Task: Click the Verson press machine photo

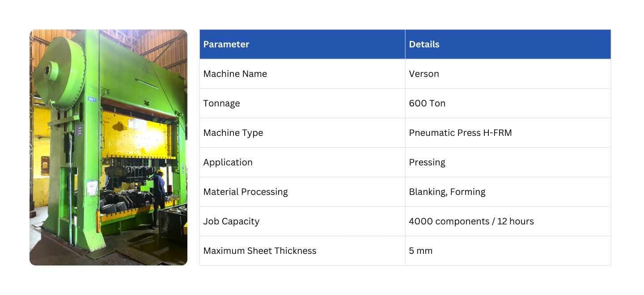Action: click(x=108, y=147)
